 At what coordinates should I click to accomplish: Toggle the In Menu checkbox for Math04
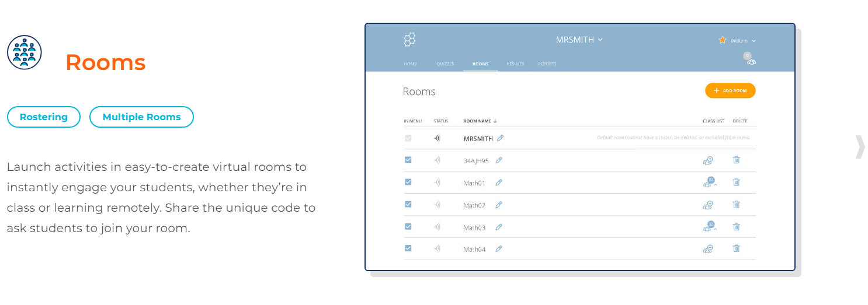[x=408, y=248]
